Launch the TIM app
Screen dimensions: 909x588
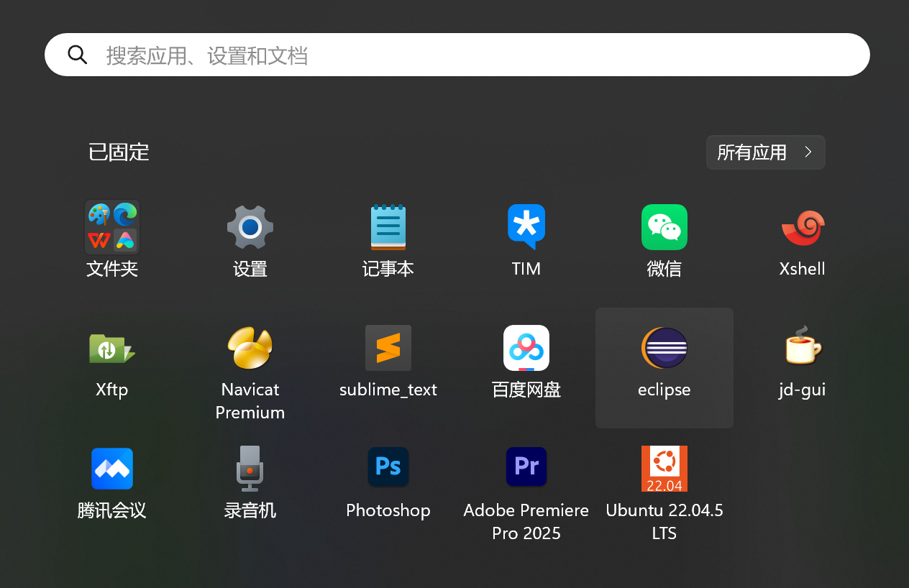526,227
